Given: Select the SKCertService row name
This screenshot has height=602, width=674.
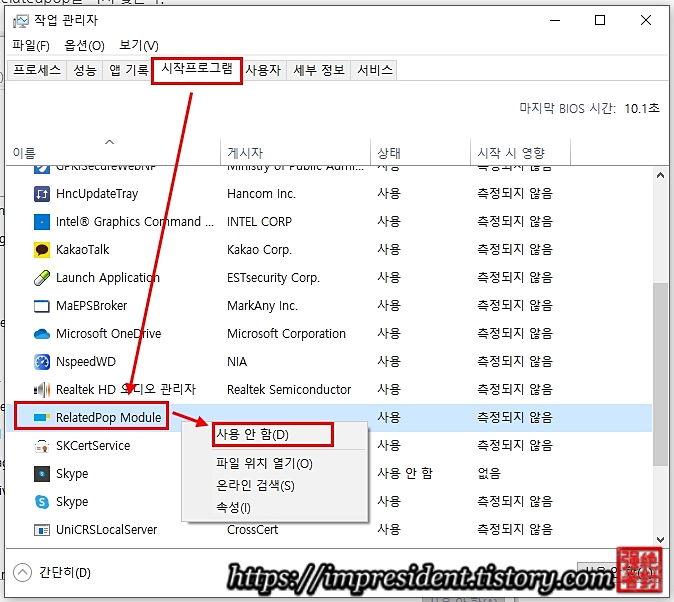Looking at the screenshot, I should (93, 446).
